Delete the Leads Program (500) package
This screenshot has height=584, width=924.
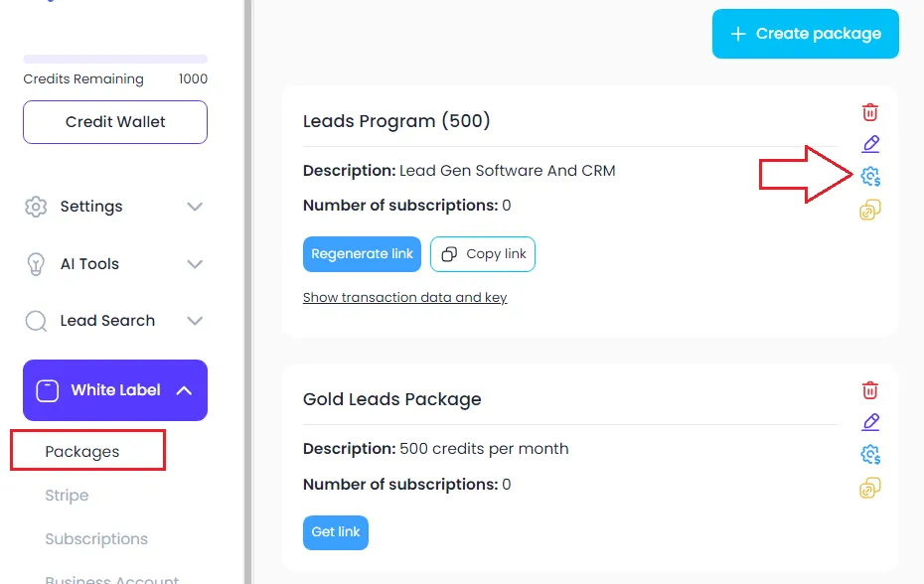coord(869,112)
